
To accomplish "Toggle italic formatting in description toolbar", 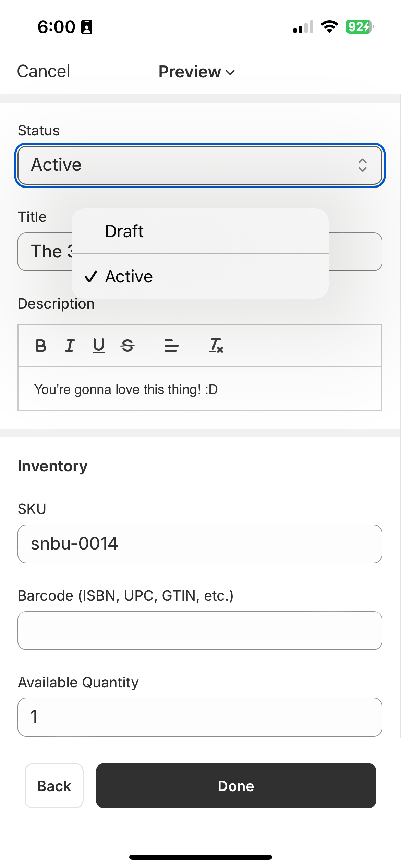I will pos(70,346).
